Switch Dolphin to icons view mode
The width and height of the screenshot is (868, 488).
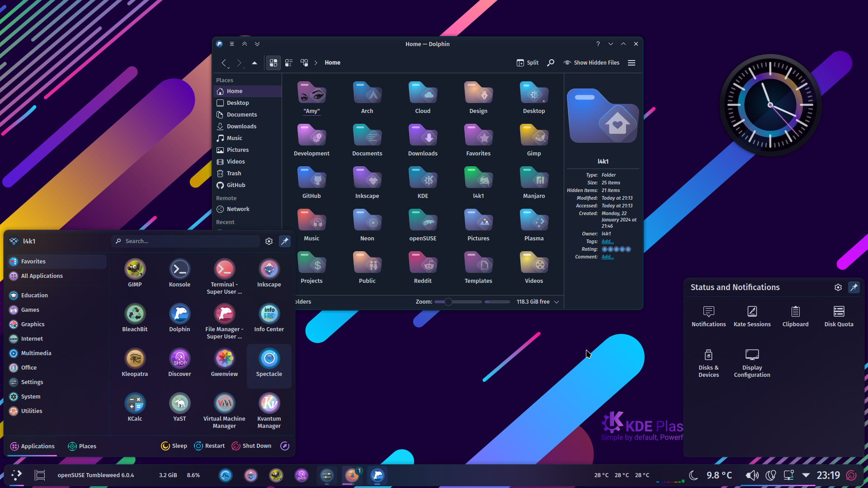tap(274, 63)
